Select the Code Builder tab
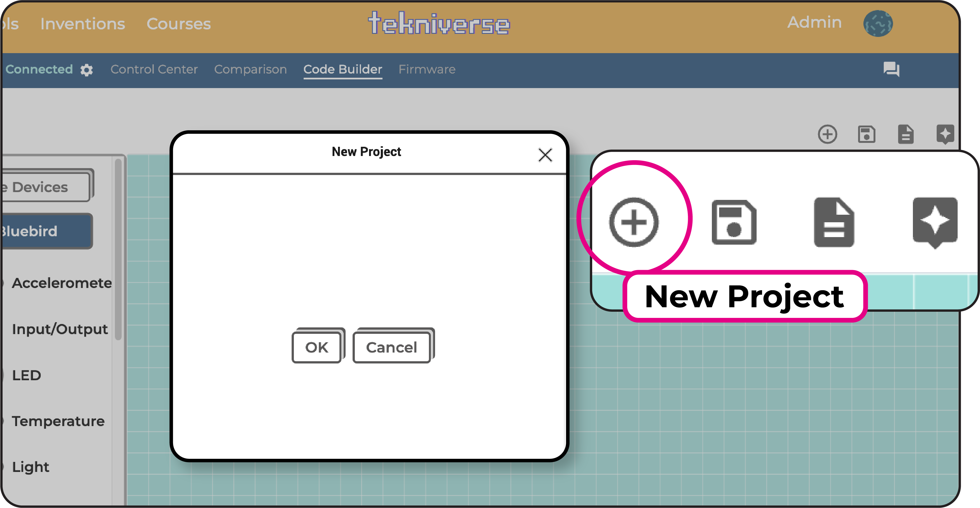980x508 pixels. point(343,69)
